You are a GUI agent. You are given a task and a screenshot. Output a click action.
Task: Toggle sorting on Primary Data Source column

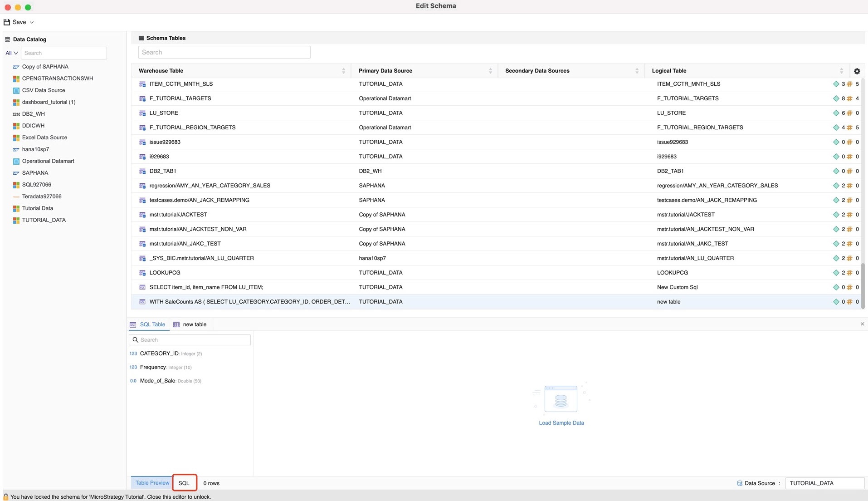click(490, 71)
